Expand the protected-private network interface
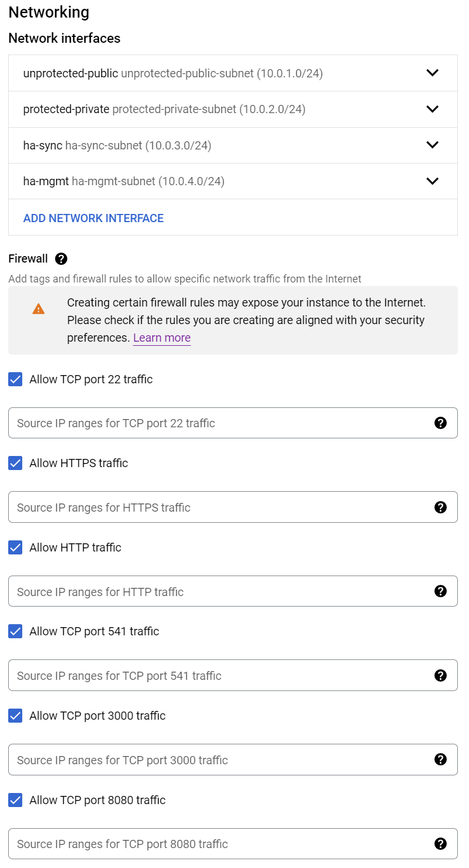Image resolution: width=469 pixels, height=868 pixels. tap(433, 109)
